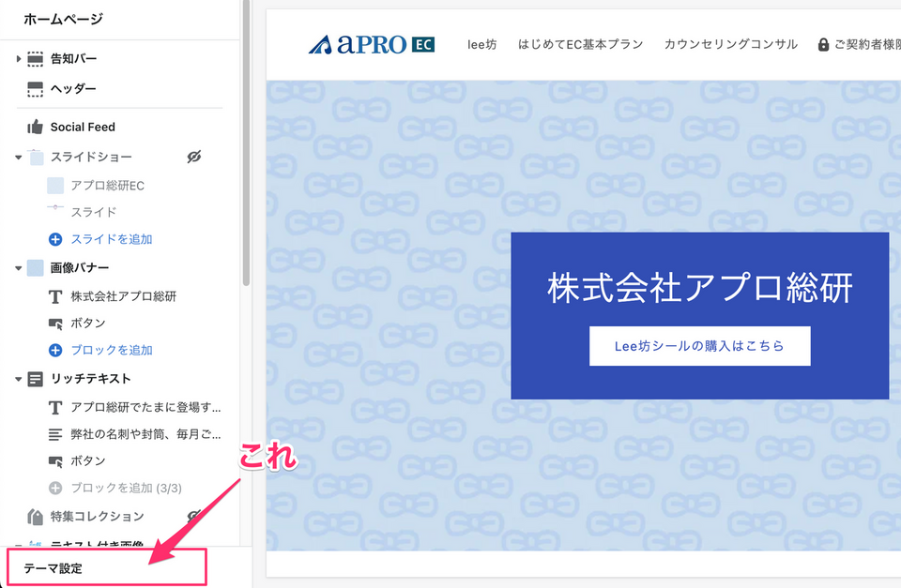Screen dimensions: 901x588
Task: Click the Social Feed thumbs-up icon
Action: (x=35, y=127)
